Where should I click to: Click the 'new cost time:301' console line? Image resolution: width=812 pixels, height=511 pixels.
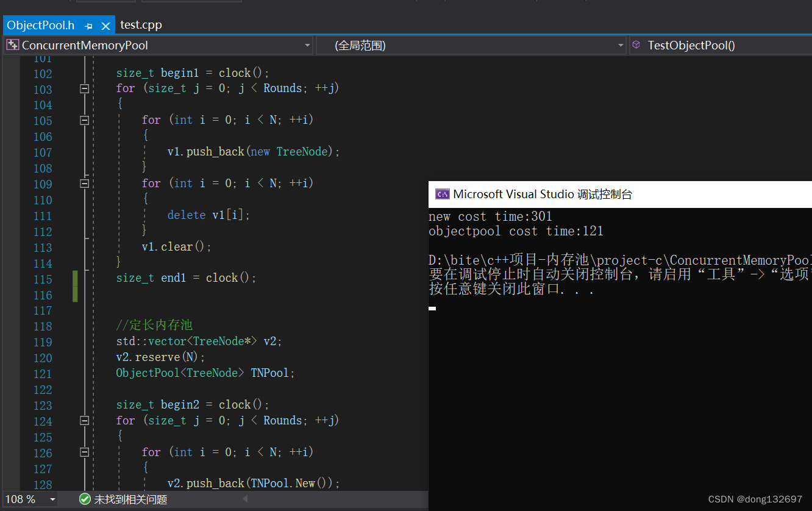pyautogui.click(x=491, y=216)
